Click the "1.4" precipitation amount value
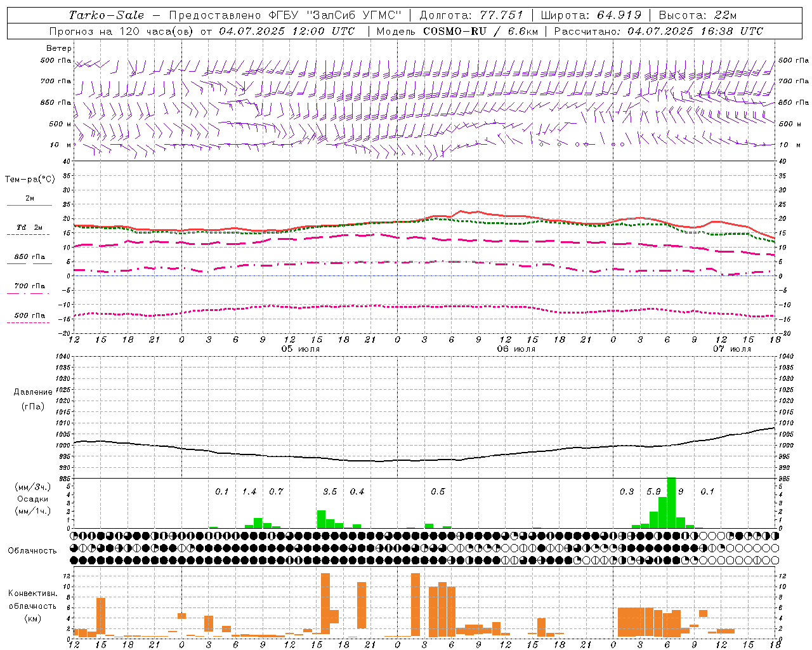This screenshot has height=650, width=812. pyautogui.click(x=249, y=491)
